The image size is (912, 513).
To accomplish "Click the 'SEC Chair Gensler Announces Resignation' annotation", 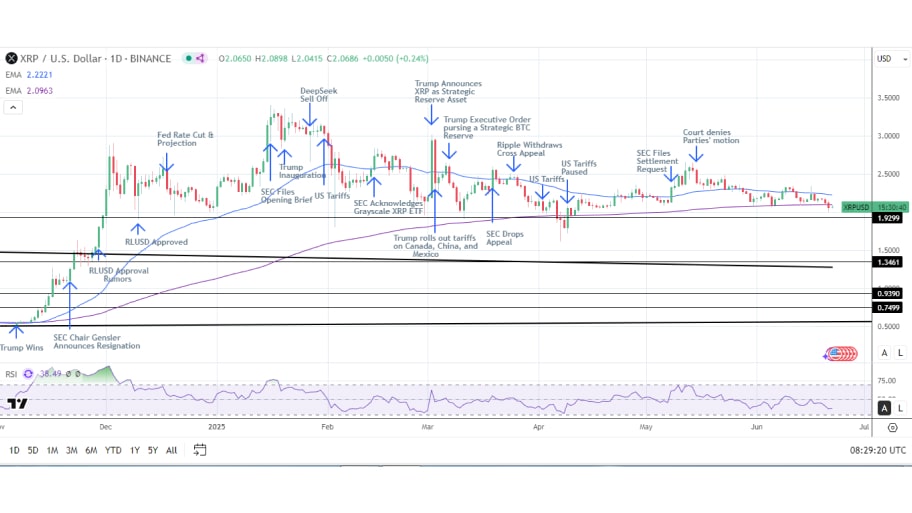I will (x=97, y=341).
